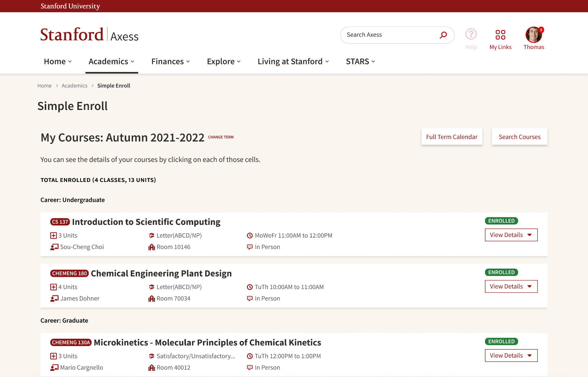Click the Academics breadcrumb link
The height and width of the screenshot is (377, 588).
tap(74, 86)
